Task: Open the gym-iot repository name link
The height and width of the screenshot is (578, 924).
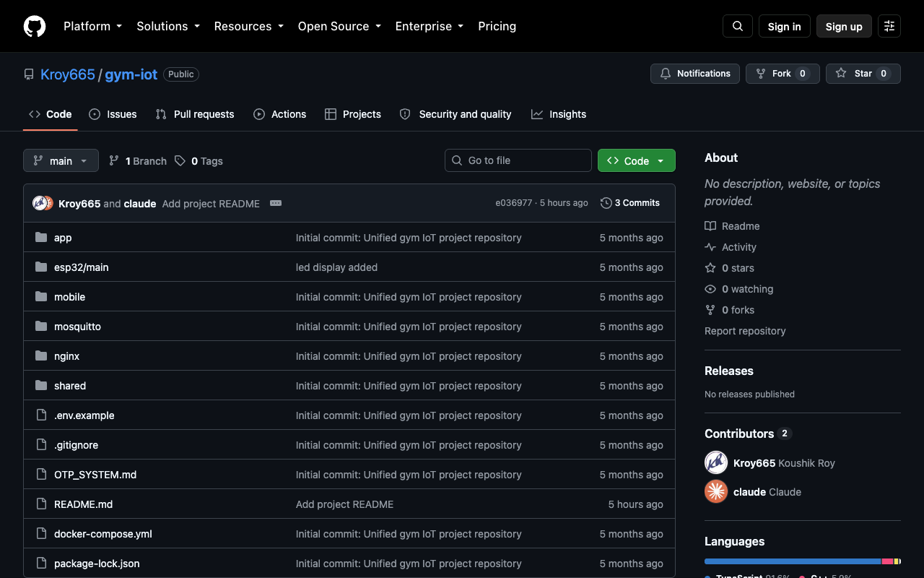Action: tap(131, 74)
